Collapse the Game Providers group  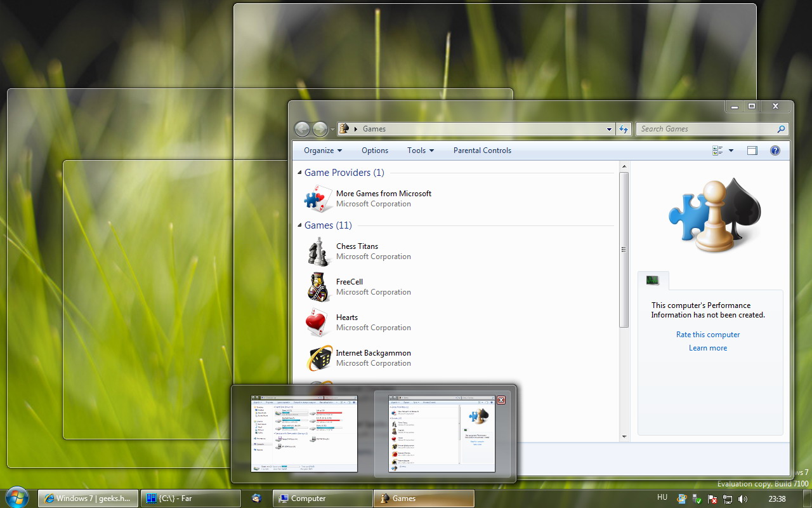300,173
